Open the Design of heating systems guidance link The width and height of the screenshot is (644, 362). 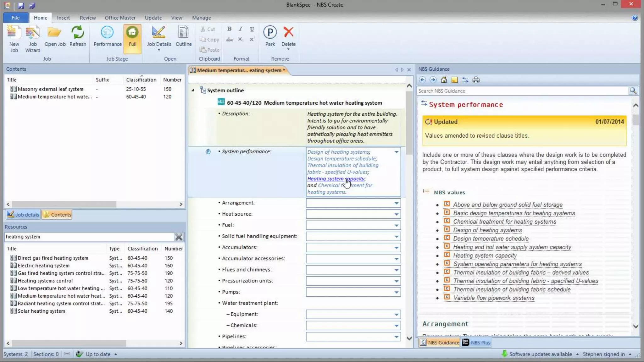(487, 230)
